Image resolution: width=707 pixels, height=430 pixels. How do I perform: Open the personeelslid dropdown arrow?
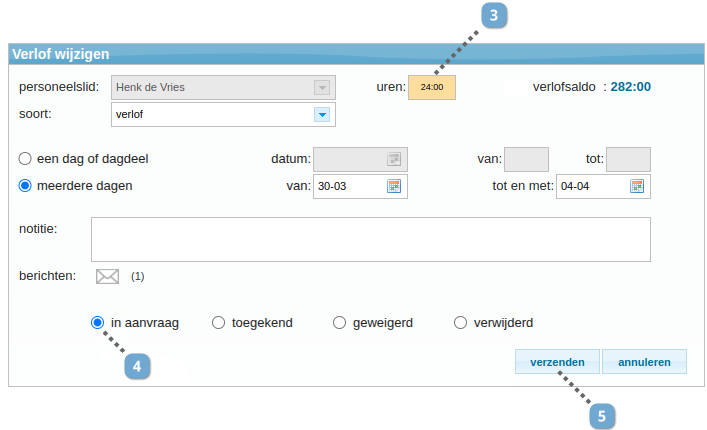322,87
